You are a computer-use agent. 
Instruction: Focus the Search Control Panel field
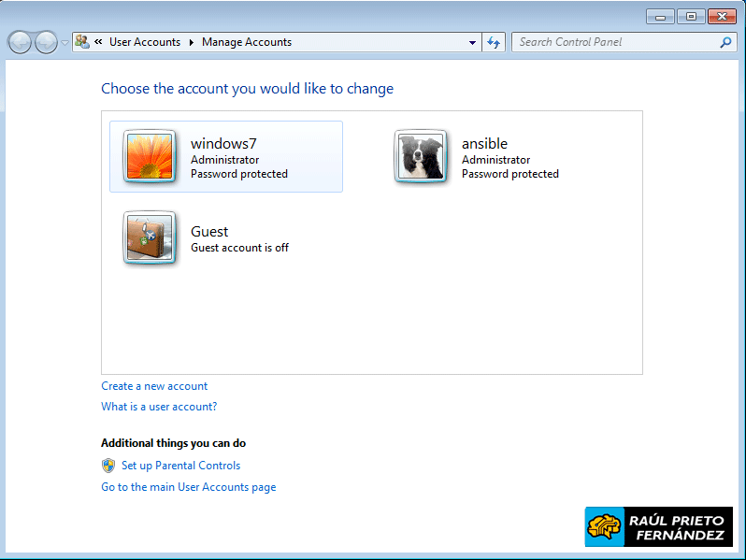click(612, 42)
